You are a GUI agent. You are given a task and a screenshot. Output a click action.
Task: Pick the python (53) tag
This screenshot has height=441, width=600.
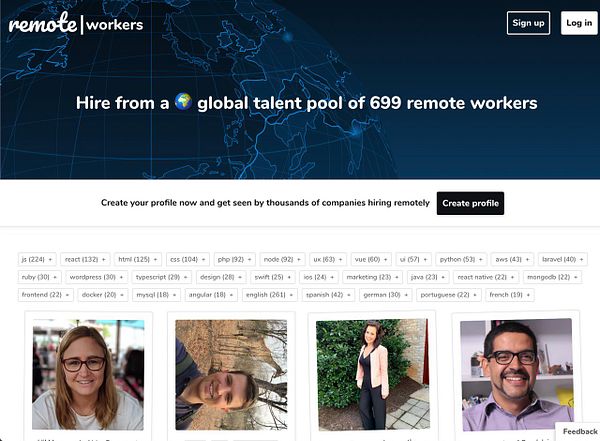pyautogui.click(x=461, y=259)
